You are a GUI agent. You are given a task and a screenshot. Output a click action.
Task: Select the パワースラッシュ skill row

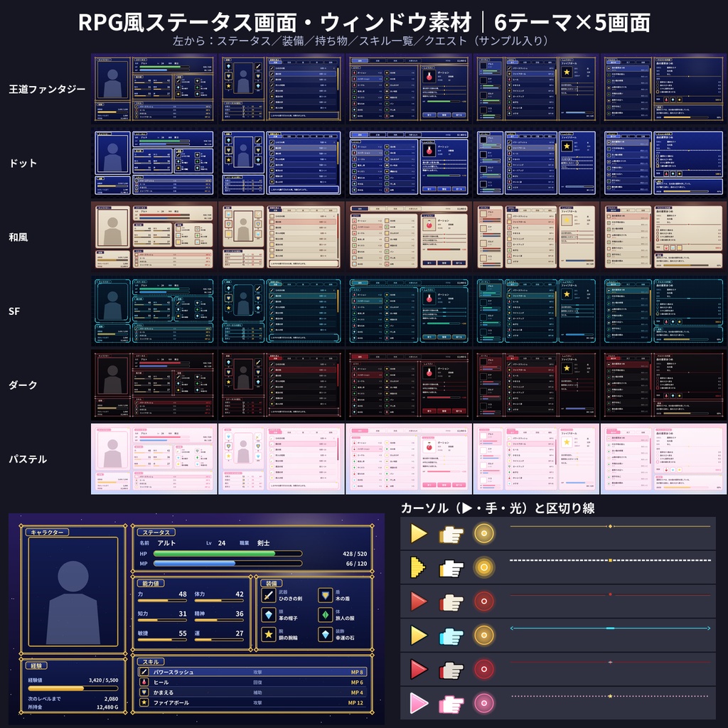pos(252,672)
